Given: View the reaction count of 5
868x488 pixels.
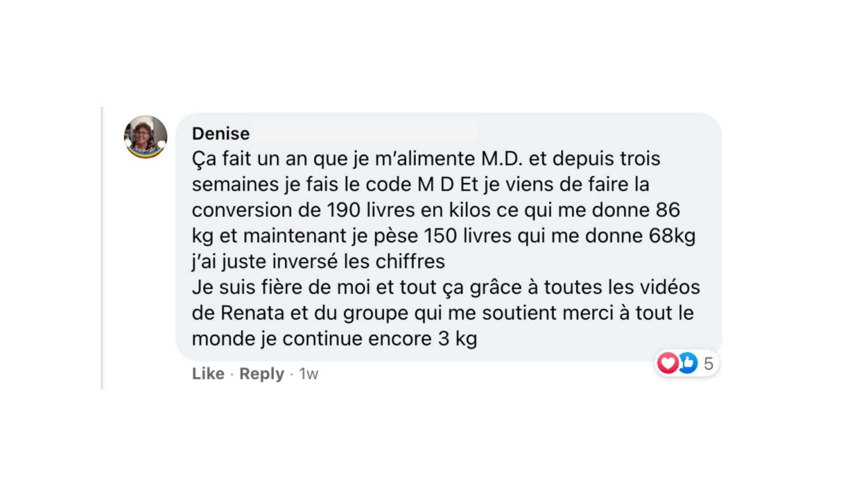Looking at the screenshot, I should tap(708, 364).
